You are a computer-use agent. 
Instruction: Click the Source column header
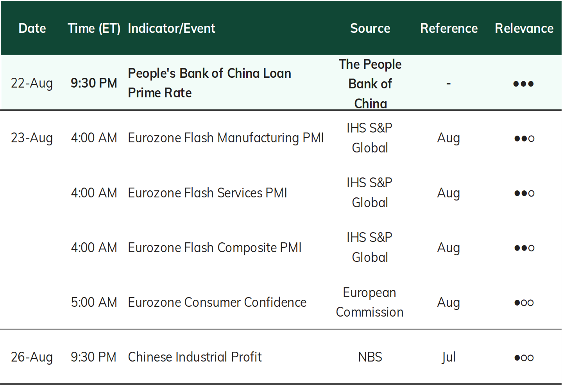pos(370,28)
